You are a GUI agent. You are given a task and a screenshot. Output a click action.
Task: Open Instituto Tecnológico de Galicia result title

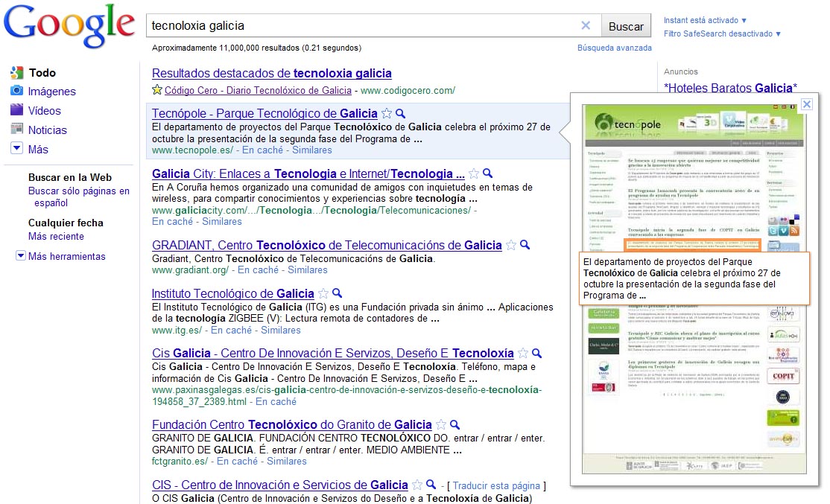[x=233, y=293]
